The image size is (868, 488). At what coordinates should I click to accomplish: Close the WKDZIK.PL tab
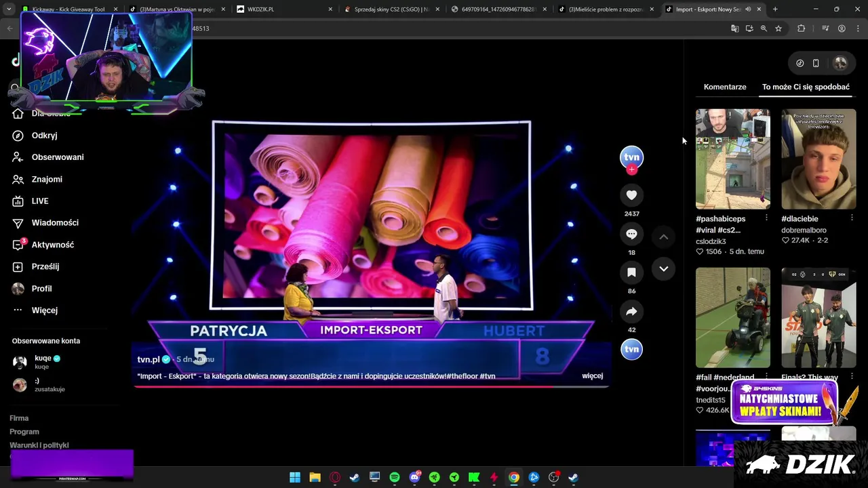330,9
